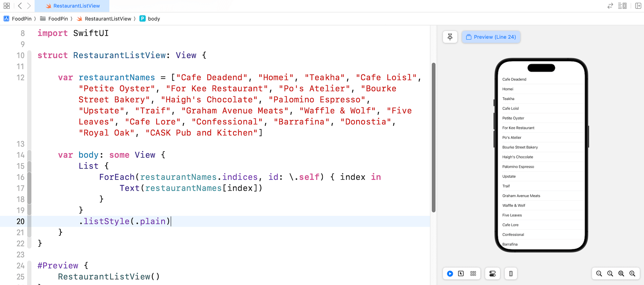Zoom the preview to 100%
The width and height of the screenshot is (644, 285).
click(610, 274)
